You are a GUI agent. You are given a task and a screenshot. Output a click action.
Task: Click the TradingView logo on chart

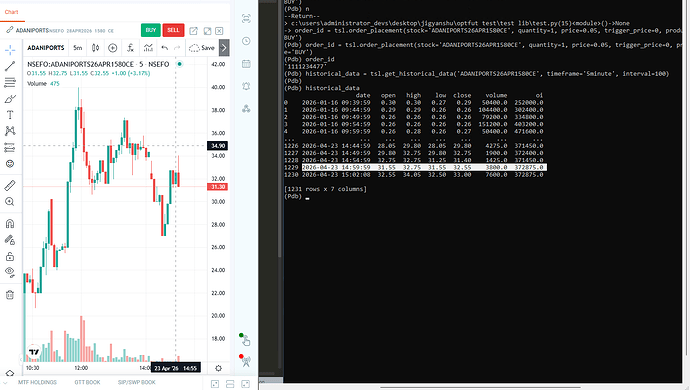34,351
